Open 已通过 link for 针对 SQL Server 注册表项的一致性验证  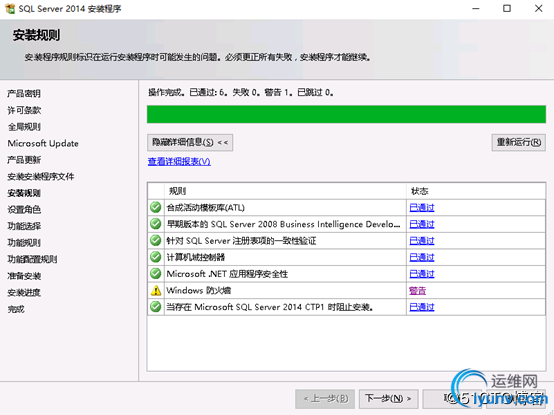(x=422, y=241)
